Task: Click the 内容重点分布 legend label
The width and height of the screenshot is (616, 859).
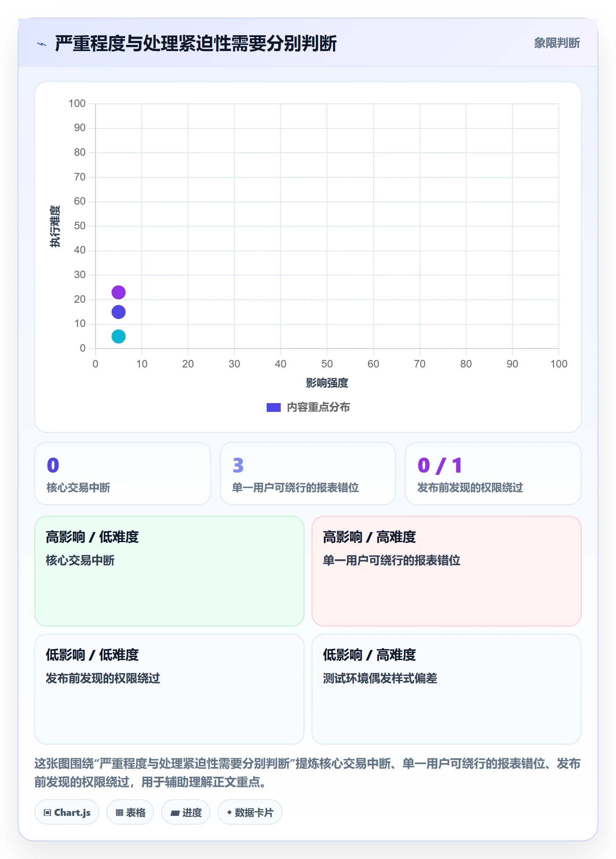Action: [318, 407]
